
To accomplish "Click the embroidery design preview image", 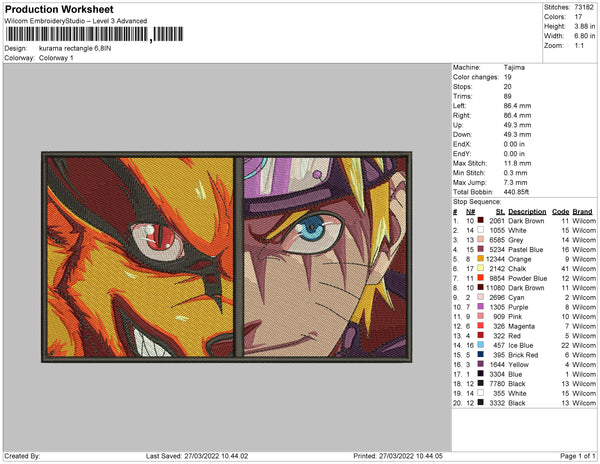I will coord(227,257).
